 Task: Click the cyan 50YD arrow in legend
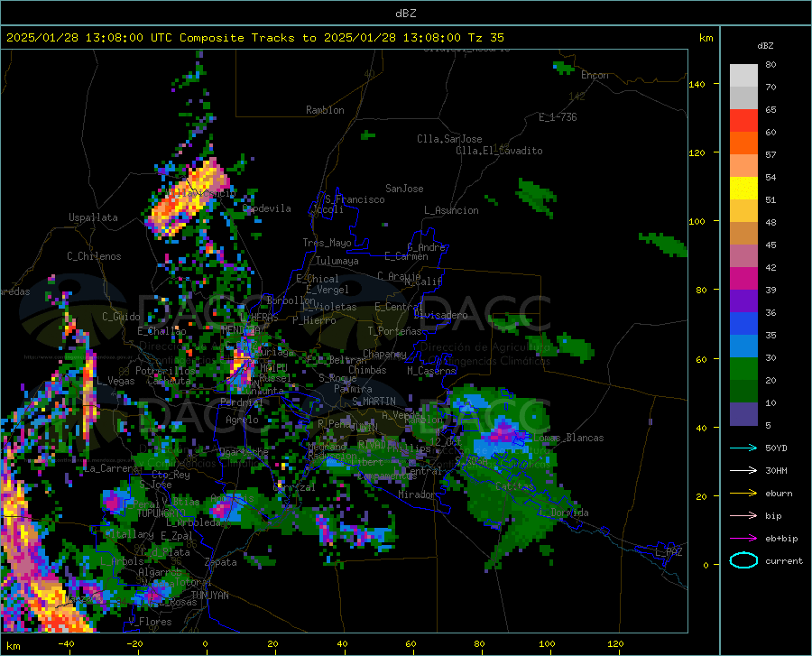[743, 448]
